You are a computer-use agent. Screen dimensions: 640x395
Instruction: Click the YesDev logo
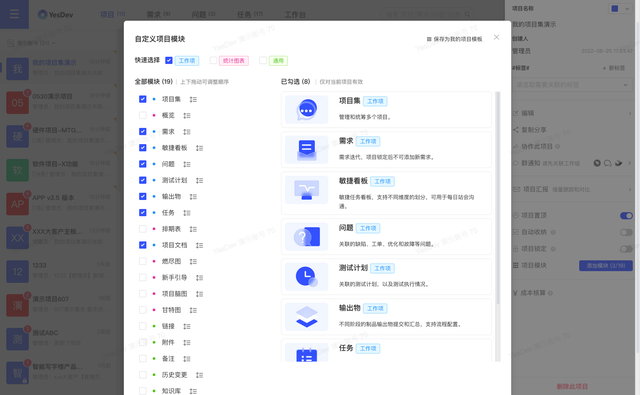(56, 15)
